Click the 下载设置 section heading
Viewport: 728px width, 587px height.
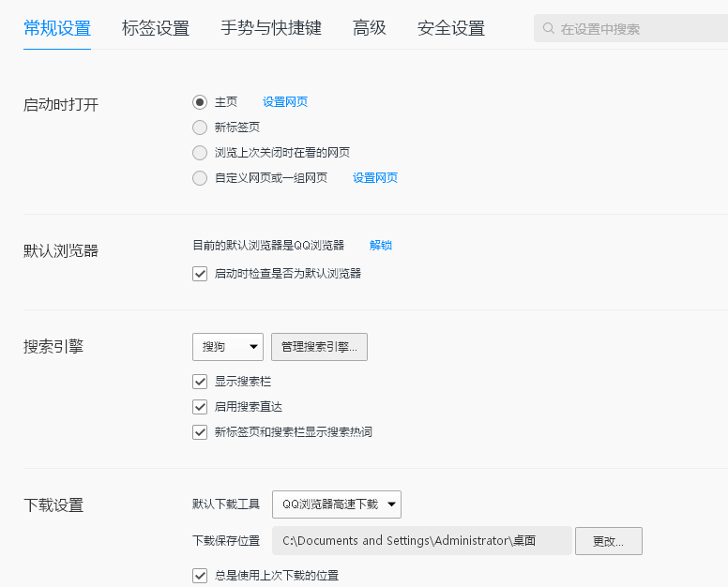(x=53, y=505)
